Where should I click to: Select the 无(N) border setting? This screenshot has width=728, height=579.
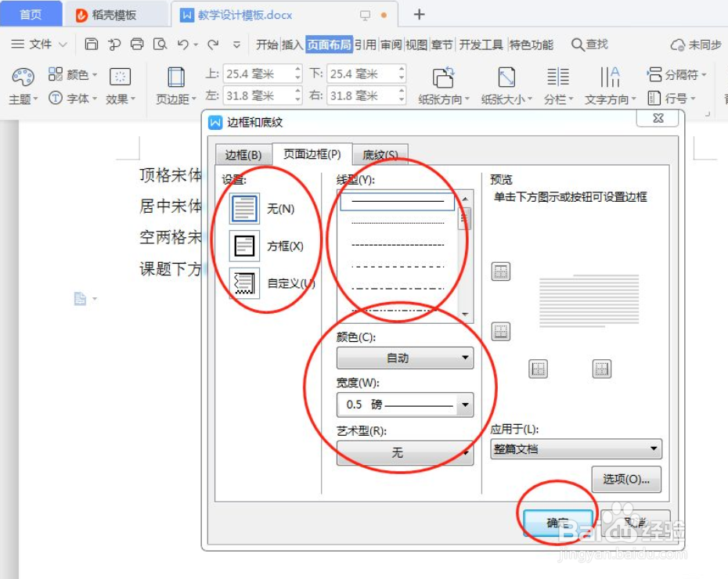pos(243,207)
